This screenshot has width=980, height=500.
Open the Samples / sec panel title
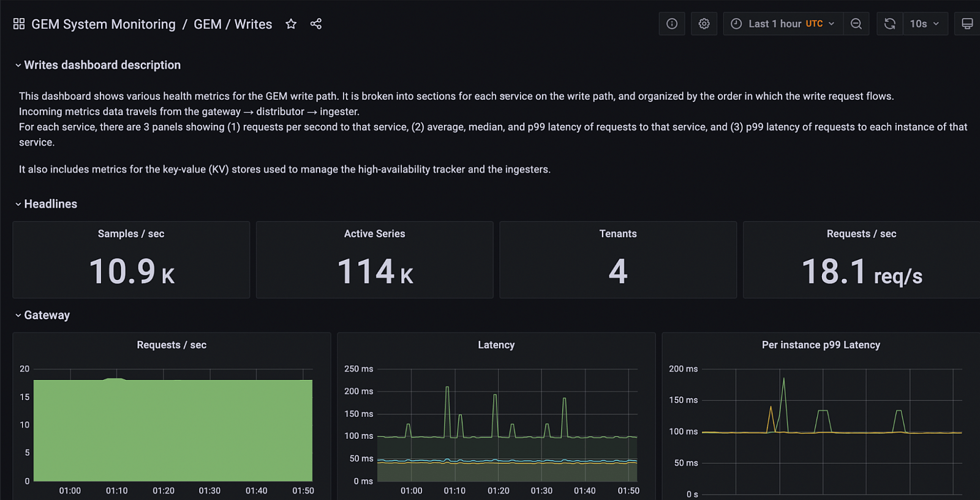tap(131, 233)
